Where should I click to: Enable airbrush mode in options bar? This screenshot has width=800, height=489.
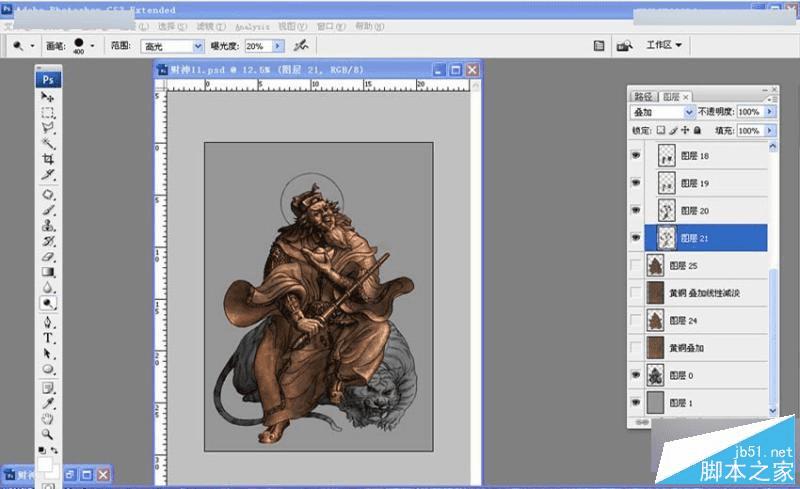pos(300,46)
